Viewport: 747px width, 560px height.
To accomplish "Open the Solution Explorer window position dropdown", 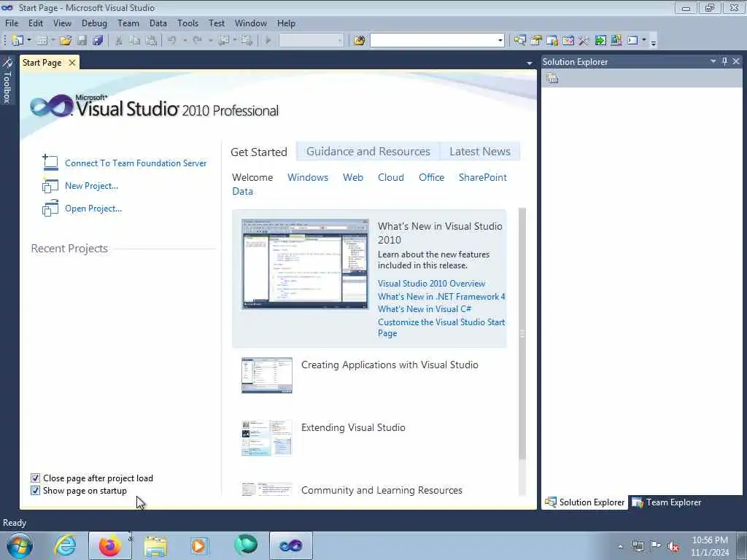I will (x=713, y=61).
